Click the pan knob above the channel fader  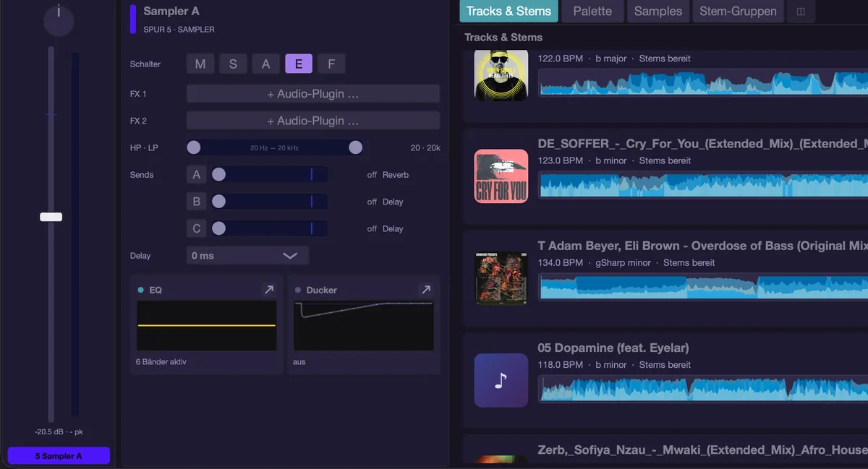click(x=59, y=20)
